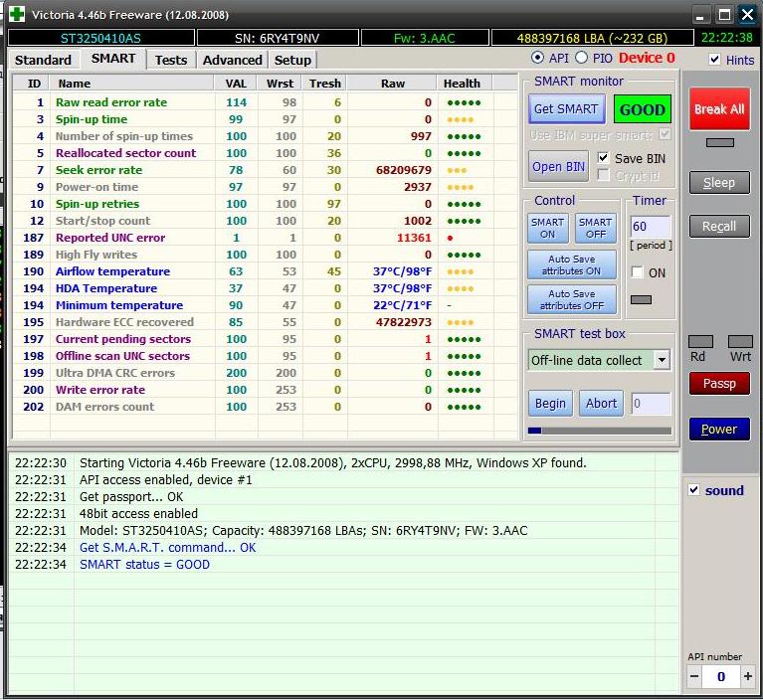The image size is (763, 700).
Task: Click the Name column header
Action: pyautogui.click(x=132, y=84)
